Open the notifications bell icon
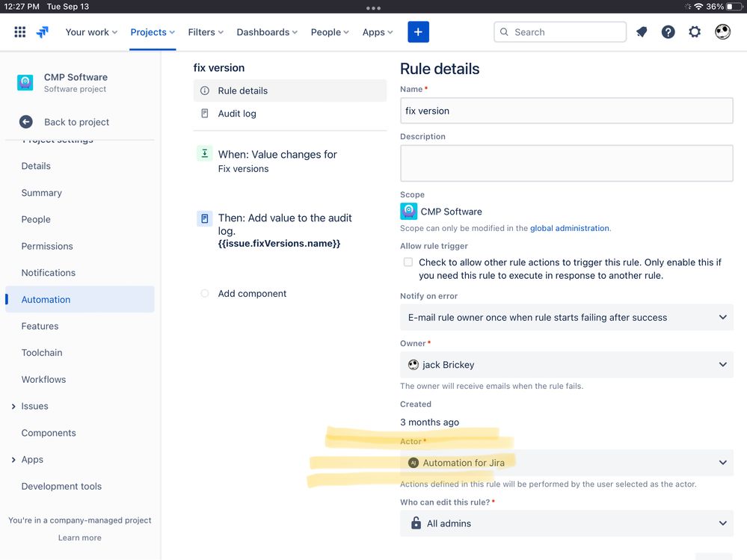Image resolution: width=747 pixels, height=560 pixels. 642,32
